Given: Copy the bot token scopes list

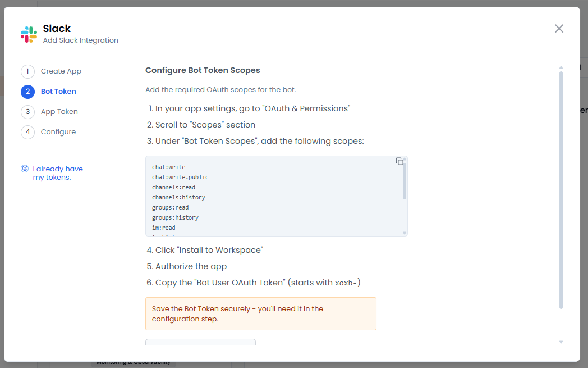Looking at the screenshot, I should (x=399, y=161).
